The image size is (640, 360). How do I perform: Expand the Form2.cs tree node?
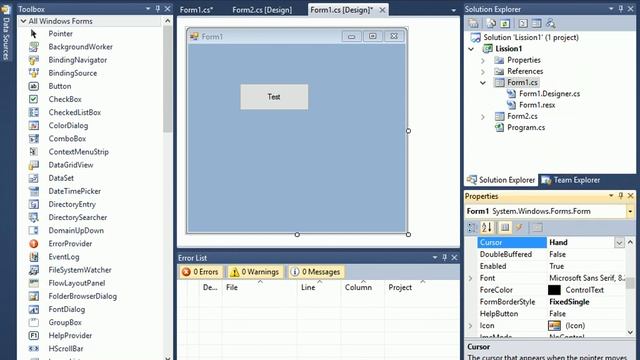(483, 116)
